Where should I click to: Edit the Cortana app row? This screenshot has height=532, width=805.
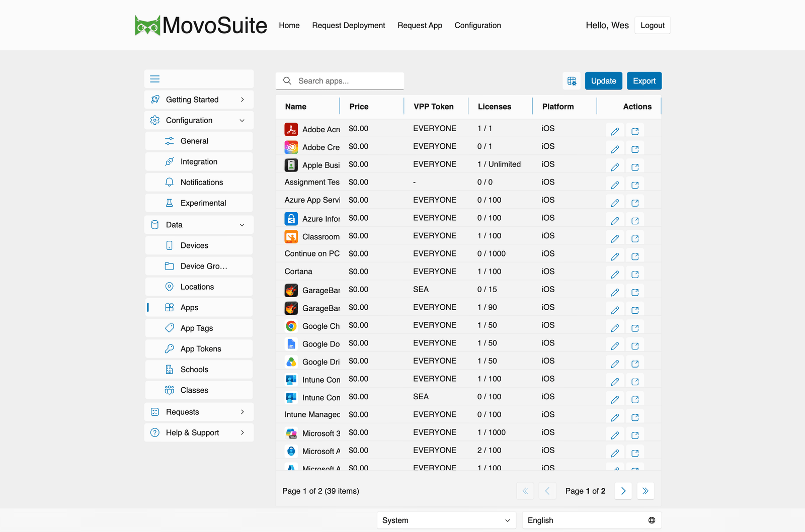(615, 275)
